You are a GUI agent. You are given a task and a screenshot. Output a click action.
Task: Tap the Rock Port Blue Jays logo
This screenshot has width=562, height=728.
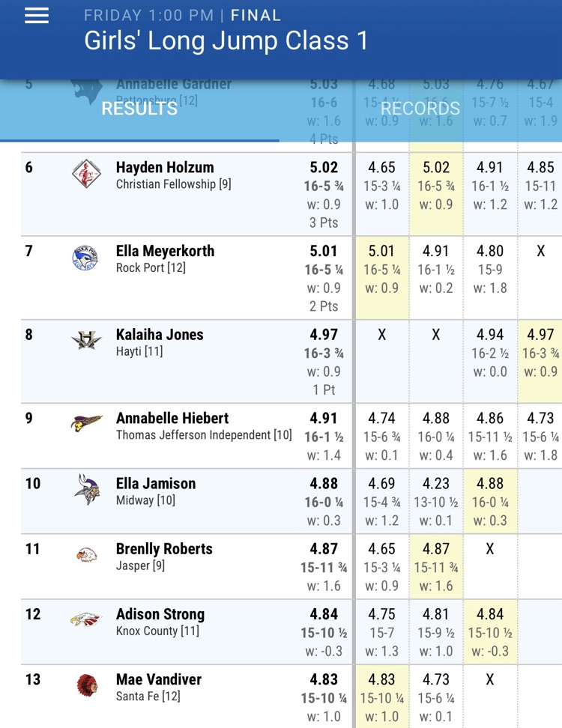coord(85,258)
